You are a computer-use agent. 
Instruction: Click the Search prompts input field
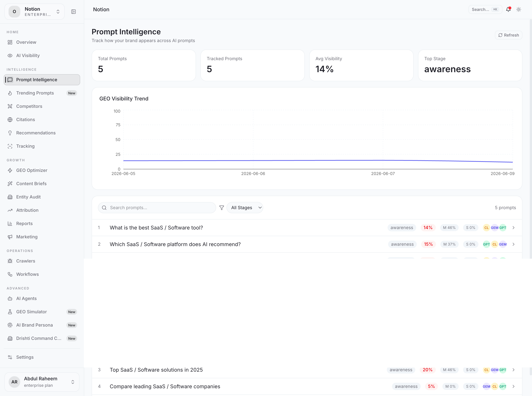157,208
